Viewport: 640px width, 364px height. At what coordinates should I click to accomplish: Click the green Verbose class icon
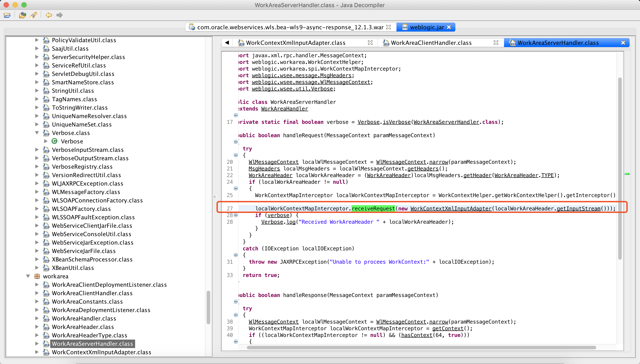click(x=54, y=141)
